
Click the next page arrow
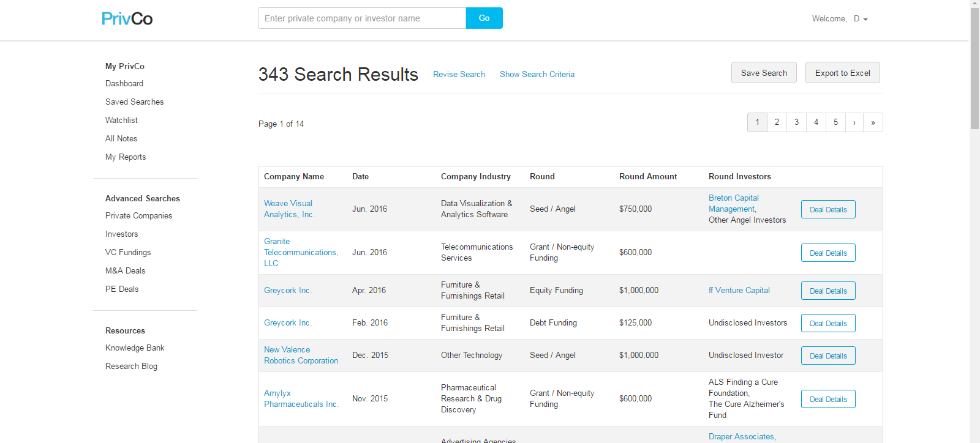coord(854,122)
